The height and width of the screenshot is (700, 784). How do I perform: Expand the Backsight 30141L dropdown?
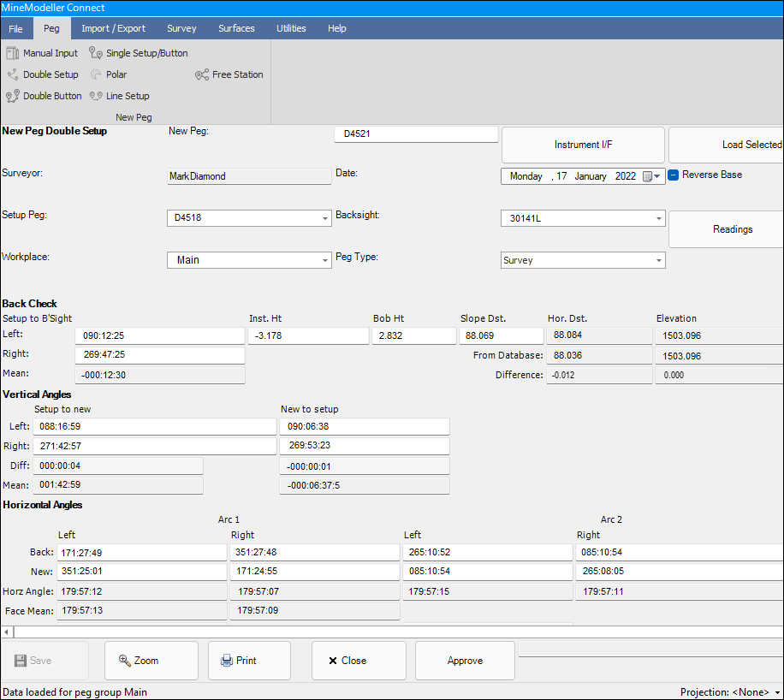point(657,219)
